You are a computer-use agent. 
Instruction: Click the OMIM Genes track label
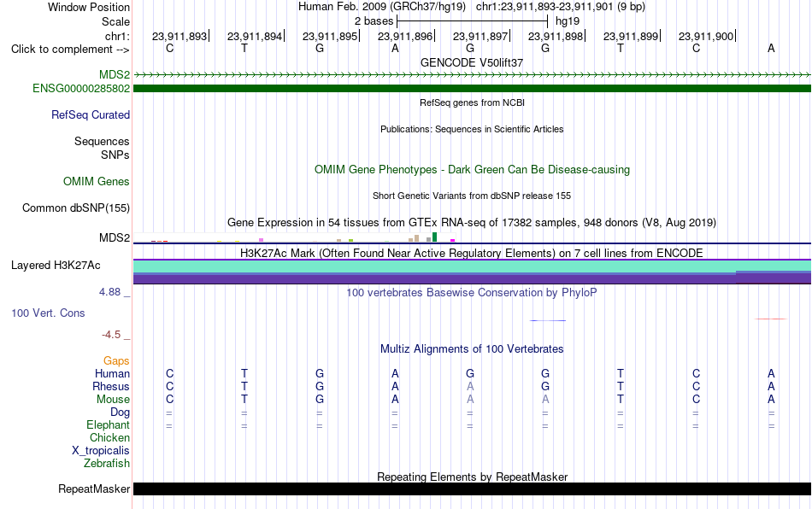pyautogui.click(x=97, y=182)
